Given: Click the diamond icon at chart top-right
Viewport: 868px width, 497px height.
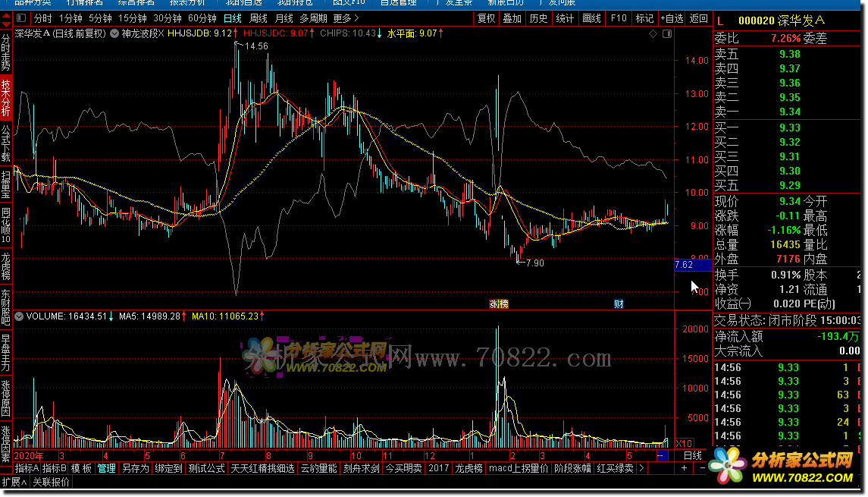Looking at the screenshot, I should tap(653, 34).
